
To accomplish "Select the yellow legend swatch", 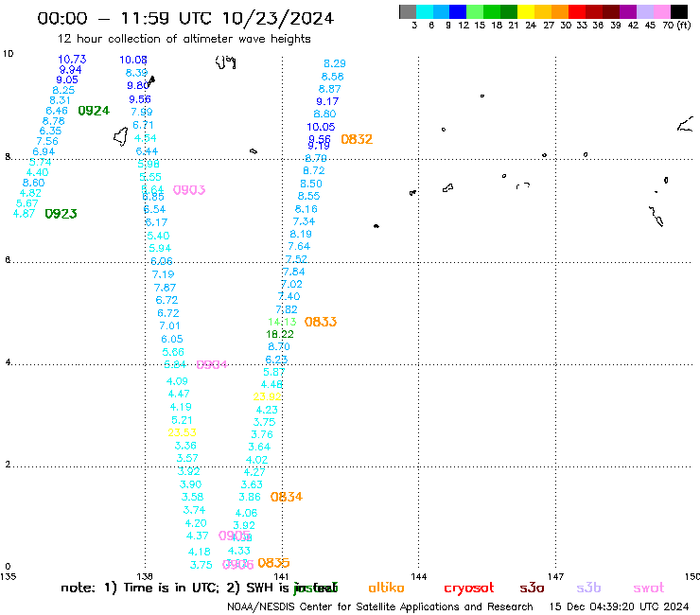I will tap(526, 11).
